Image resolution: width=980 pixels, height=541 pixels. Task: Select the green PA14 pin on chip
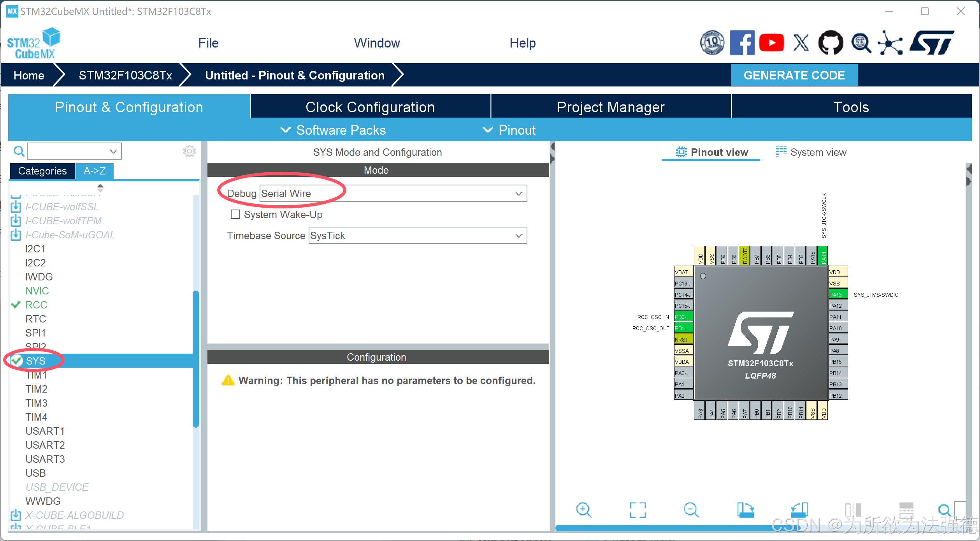823,256
